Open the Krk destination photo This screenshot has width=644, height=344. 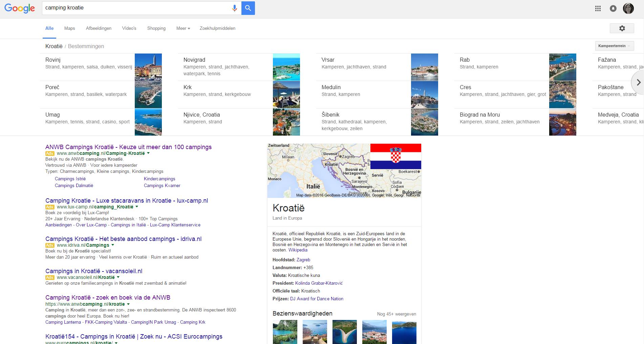coord(286,94)
